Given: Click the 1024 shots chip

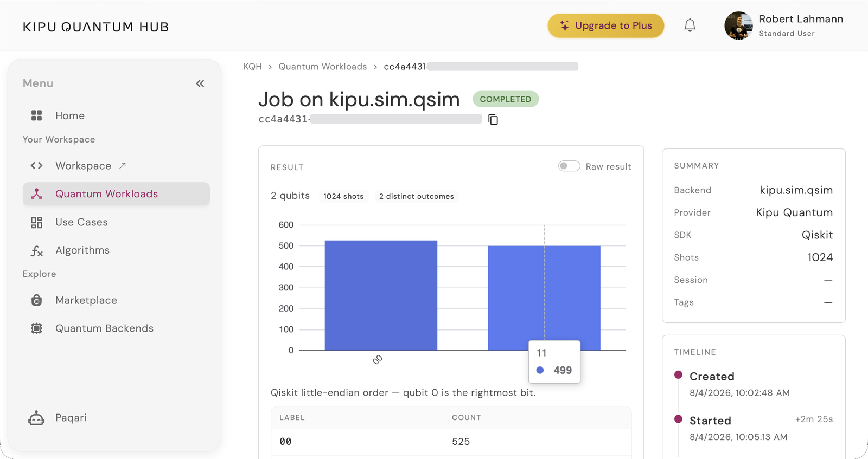Looking at the screenshot, I should point(343,196).
